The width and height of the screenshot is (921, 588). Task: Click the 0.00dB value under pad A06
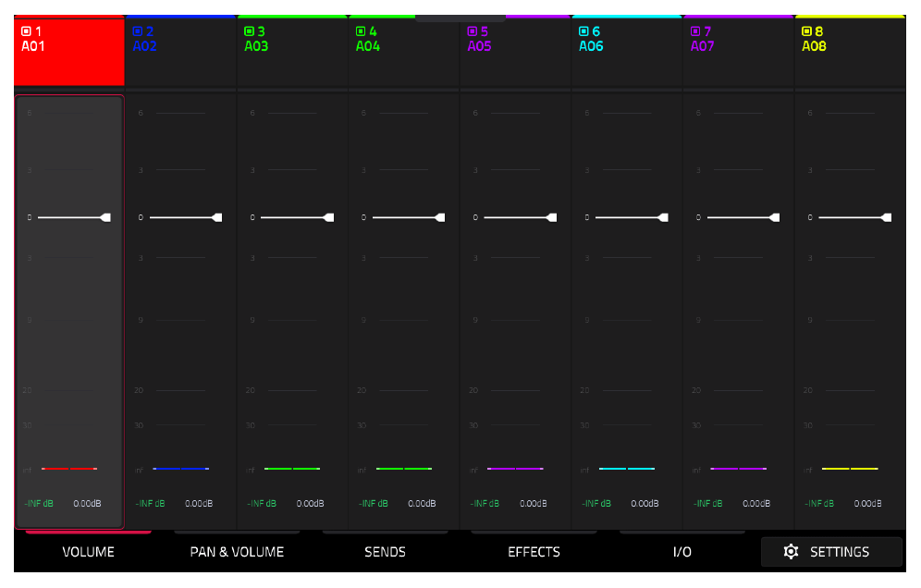coord(645,504)
